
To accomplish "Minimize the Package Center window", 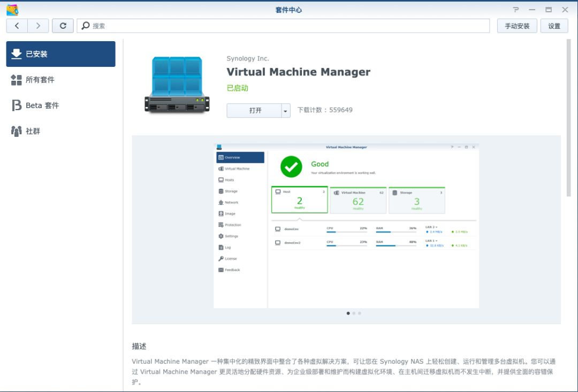I will point(532,10).
